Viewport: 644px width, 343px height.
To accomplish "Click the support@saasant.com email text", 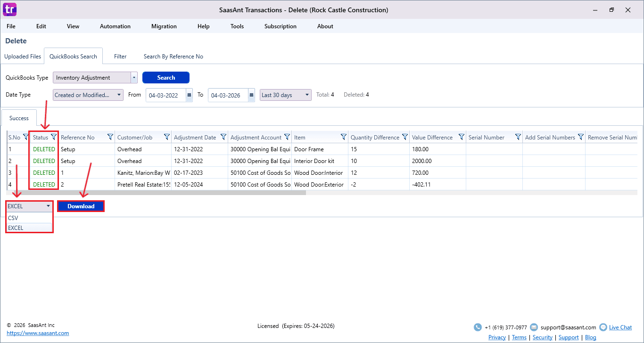I will [568, 327].
